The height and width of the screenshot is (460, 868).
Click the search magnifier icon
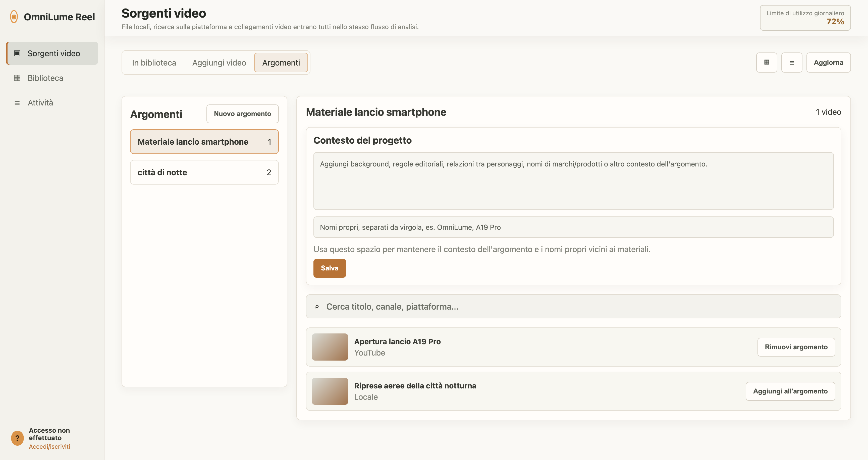pos(317,307)
